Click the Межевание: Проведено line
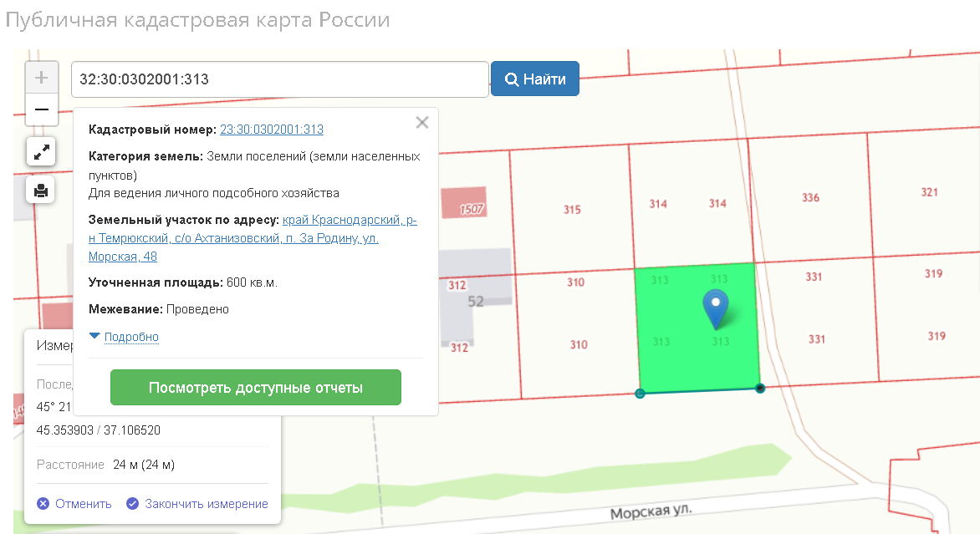Image resolution: width=980 pixels, height=534 pixels. [x=159, y=309]
